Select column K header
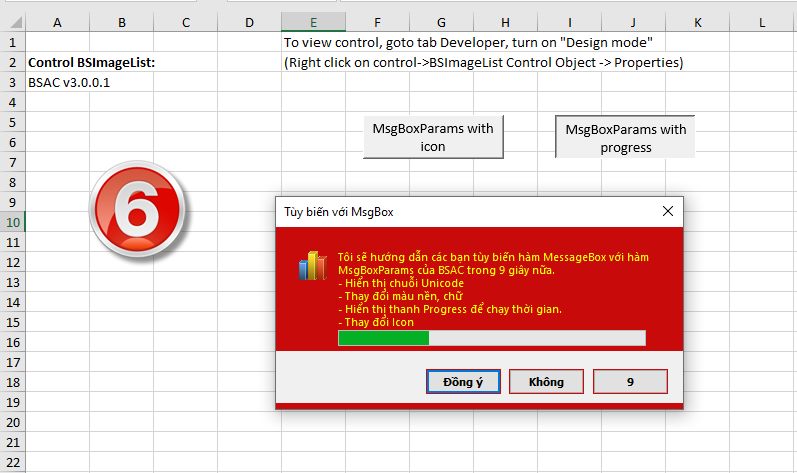797x473 pixels. 697,22
